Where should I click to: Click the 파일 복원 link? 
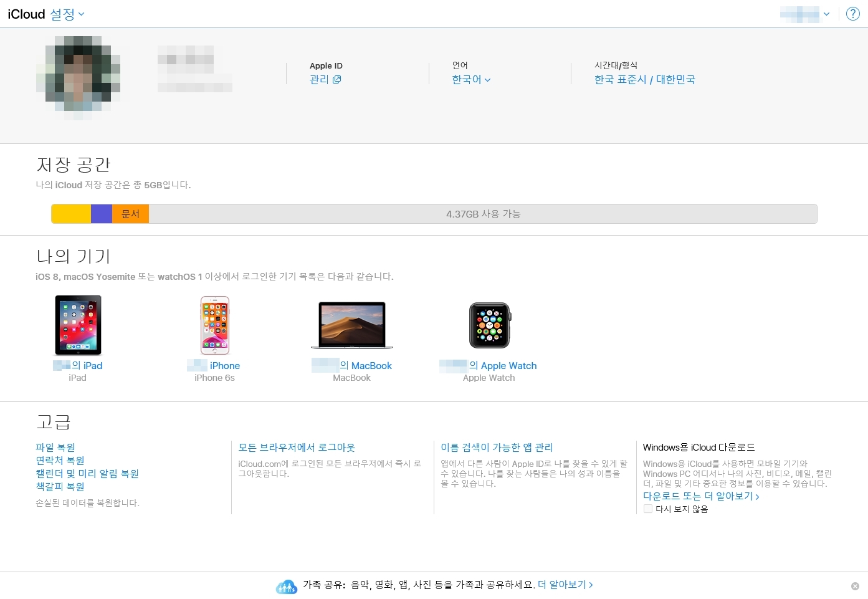(55, 448)
